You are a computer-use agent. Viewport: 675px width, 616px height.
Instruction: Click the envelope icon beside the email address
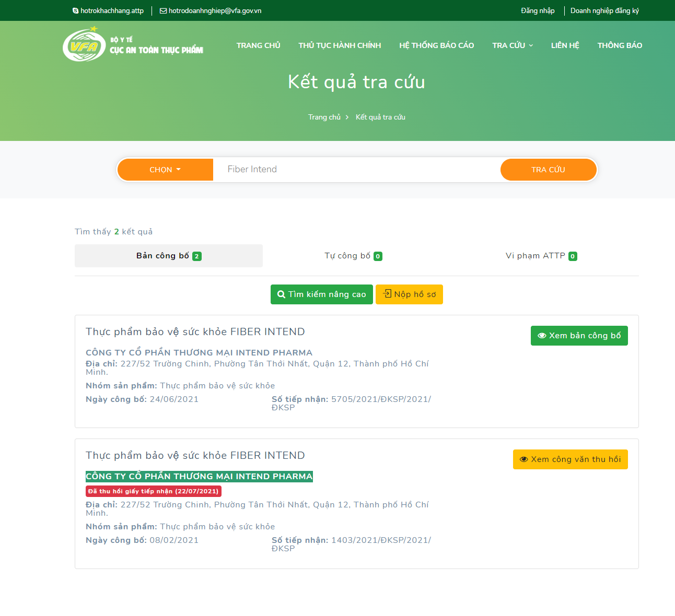163,10
